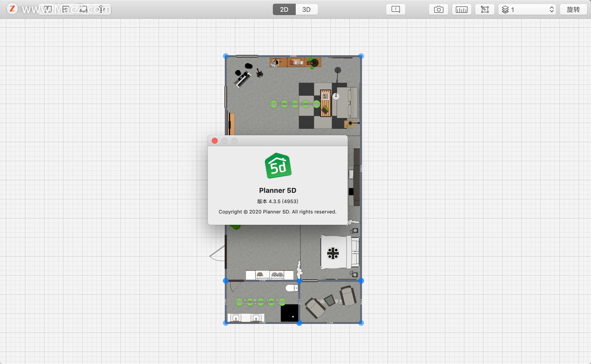Click the 旋转 rotate button
The image size is (591, 364).
pyautogui.click(x=573, y=10)
